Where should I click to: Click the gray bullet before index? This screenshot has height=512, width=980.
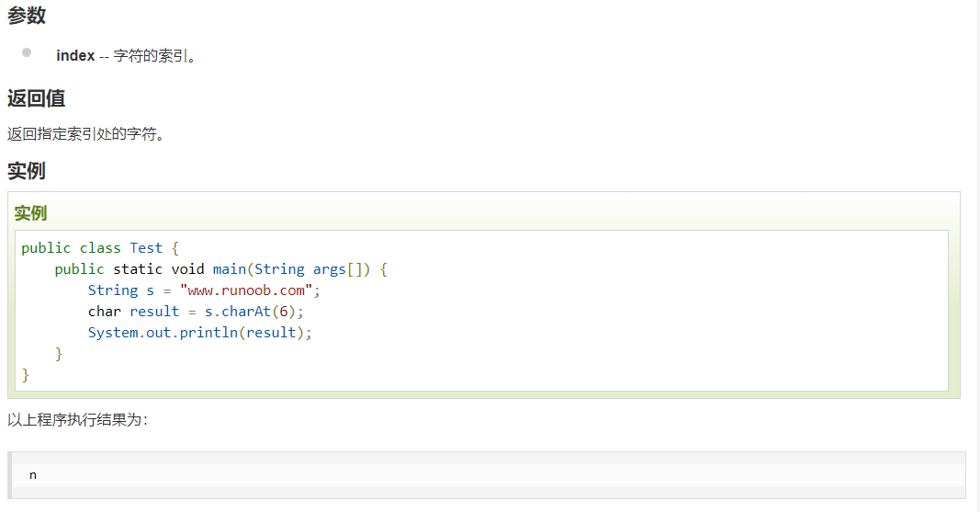pos(27,52)
